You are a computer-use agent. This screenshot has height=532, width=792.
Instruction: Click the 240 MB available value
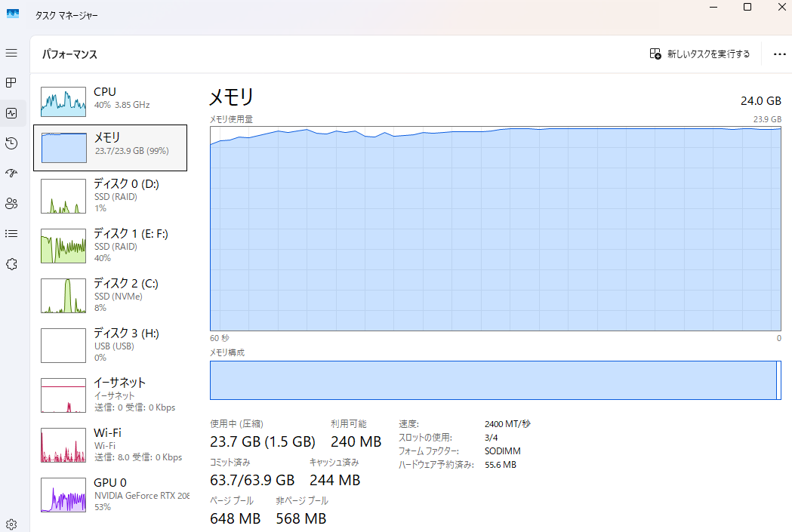point(356,441)
